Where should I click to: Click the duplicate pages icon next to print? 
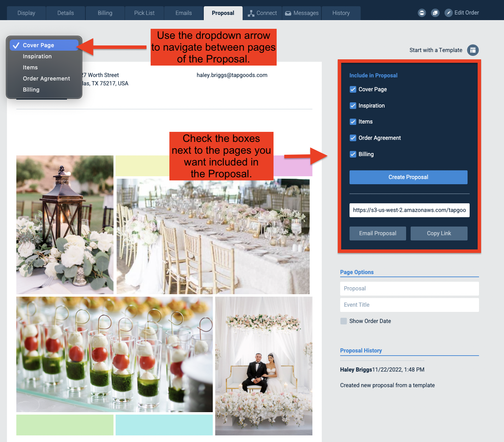click(435, 12)
